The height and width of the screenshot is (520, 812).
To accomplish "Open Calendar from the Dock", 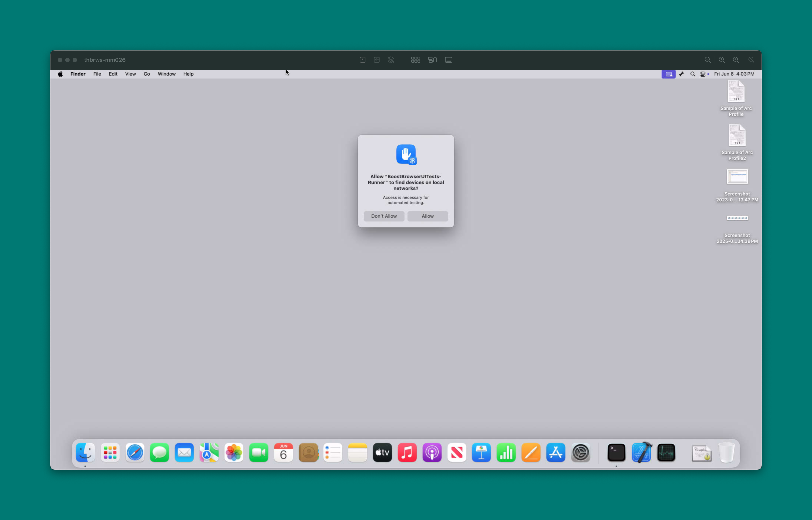I will (x=283, y=452).
